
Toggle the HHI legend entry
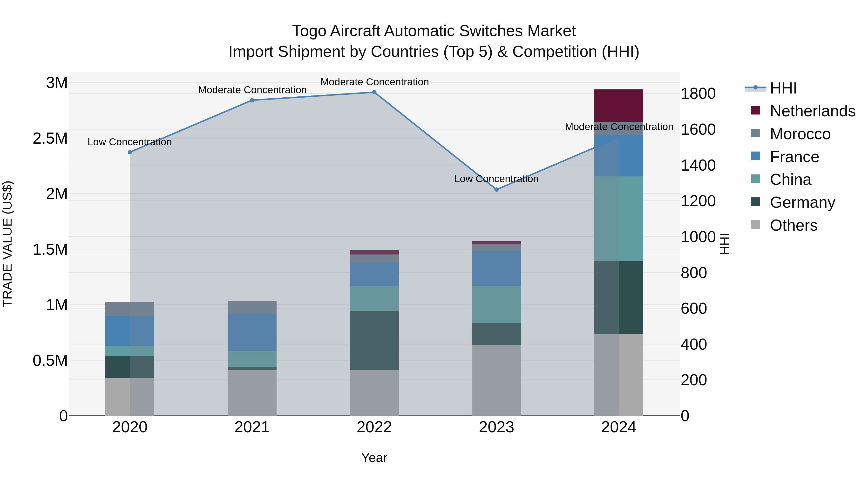(771, 88)
